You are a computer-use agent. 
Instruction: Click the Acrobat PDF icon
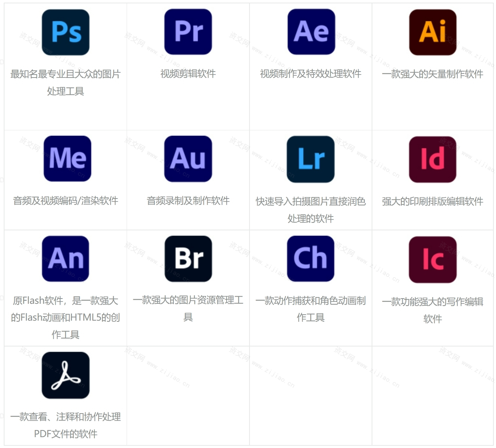(66, 375)
